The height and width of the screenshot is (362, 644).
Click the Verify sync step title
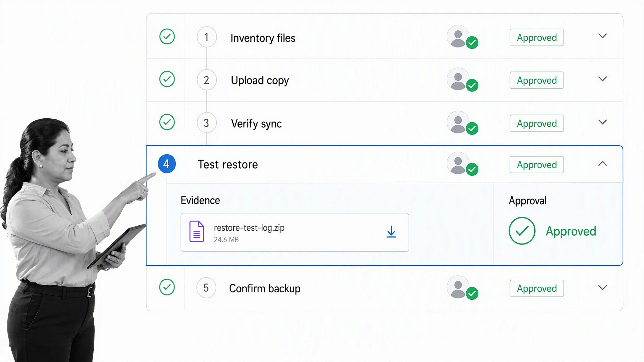pos(256,123)
